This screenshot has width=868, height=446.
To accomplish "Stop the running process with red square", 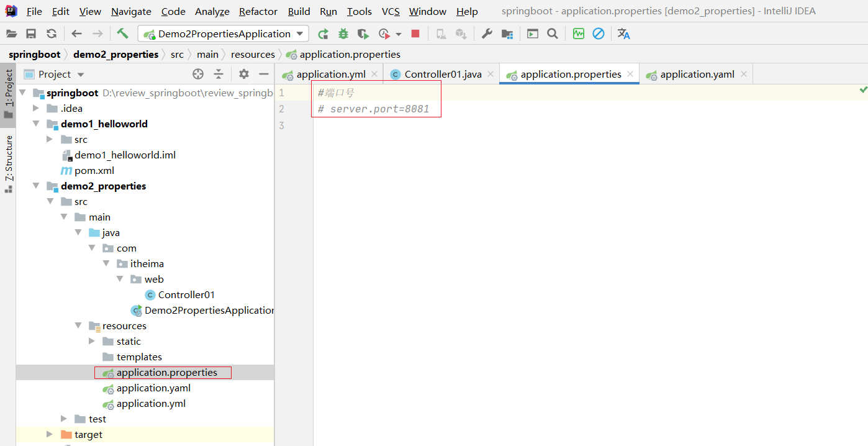I will (415, 34).
